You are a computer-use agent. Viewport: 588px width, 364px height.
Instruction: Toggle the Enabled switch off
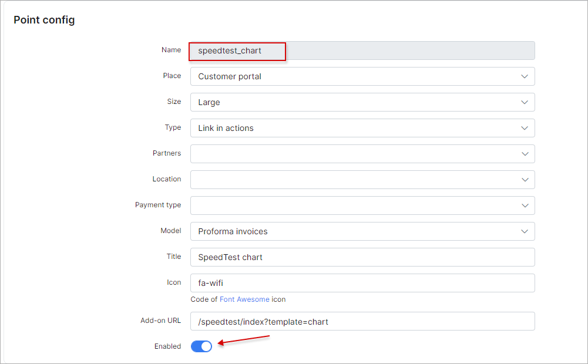click(x=201, y=346)
